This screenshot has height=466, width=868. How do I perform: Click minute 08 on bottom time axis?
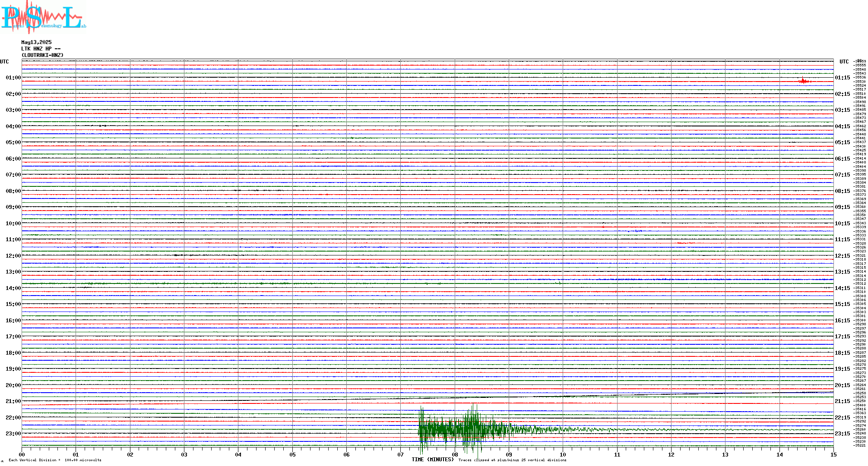click(x=455, y=454)
